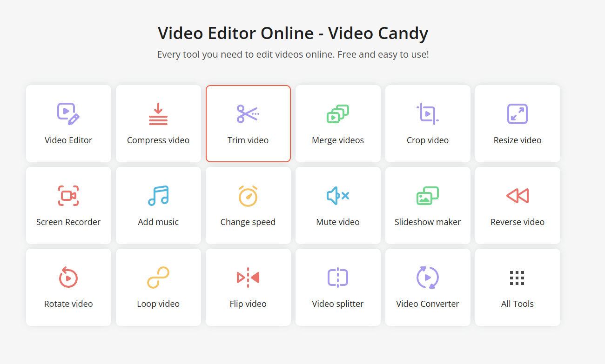Open the Video Editor pencil icon
Image resolution: width=605 pixels, height=364 pixels.
click(x=68, y=113)
